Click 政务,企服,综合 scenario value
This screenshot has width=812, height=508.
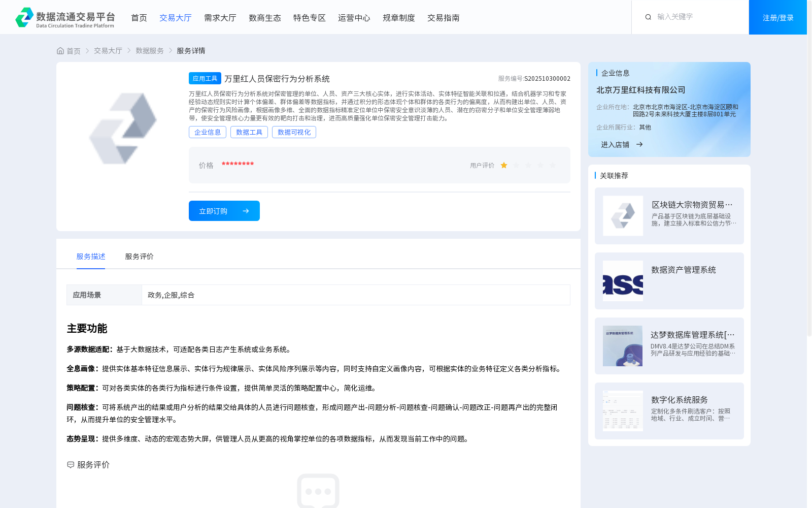171,295
